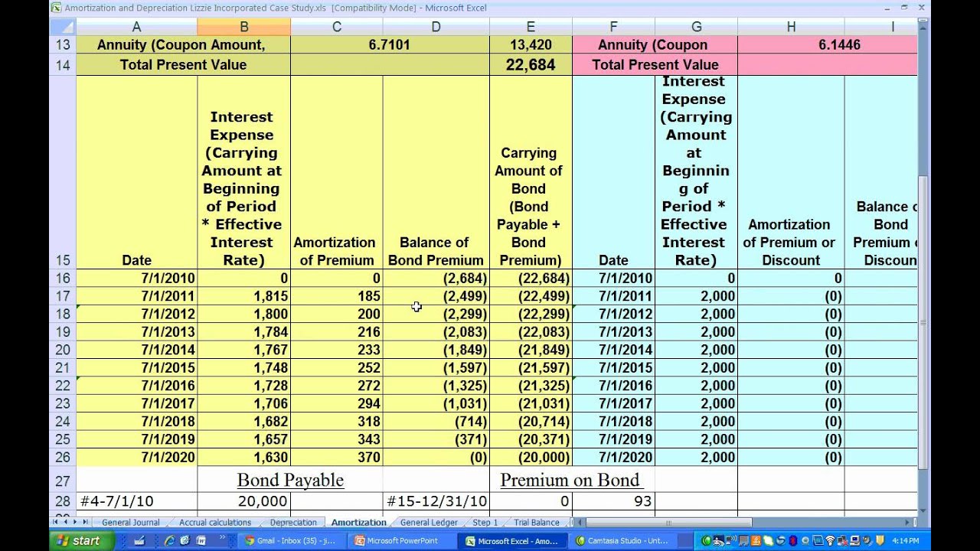
Task: Click the system tray clock 4:14 PM
Action: 906,540
